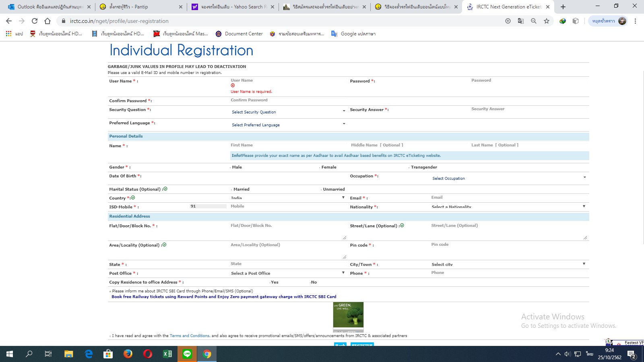644x362 pixels.
Task: Select the IRCTC Next Generation eTicket tab
Action: pyautogui.click(x=508, y=7)
